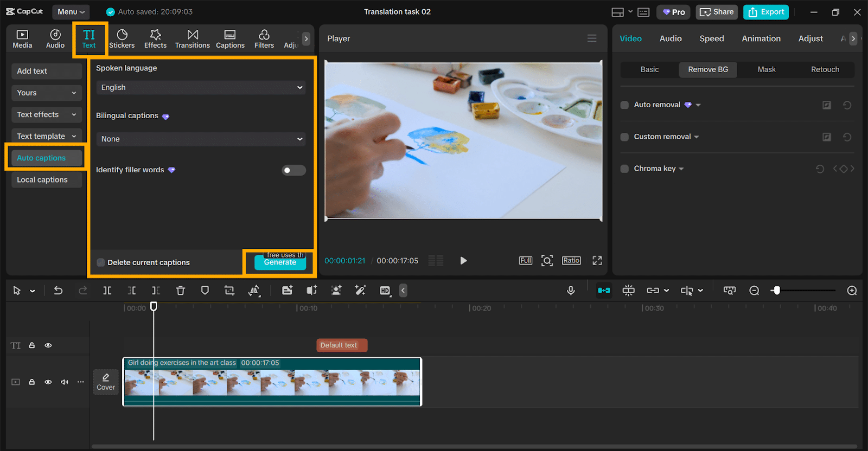Switch to the Adjust tab in inspector

tap(810, 38)
